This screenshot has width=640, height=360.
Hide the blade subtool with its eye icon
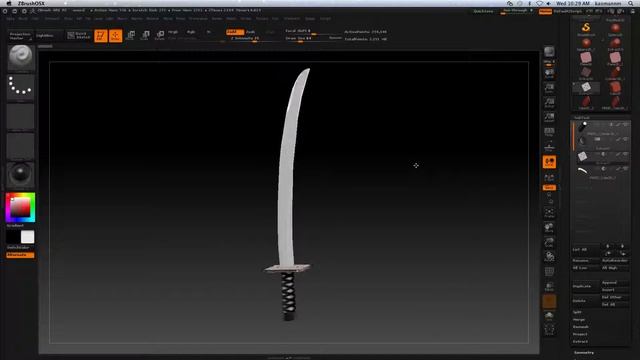(625, 169)
